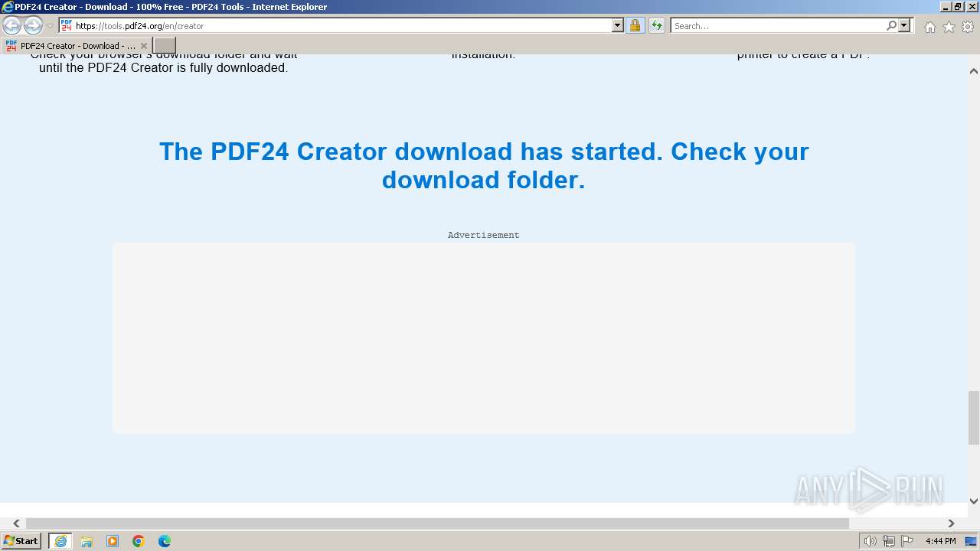
Task: Click the vertical scrollbar up arrow
Action: coord(974,71)
